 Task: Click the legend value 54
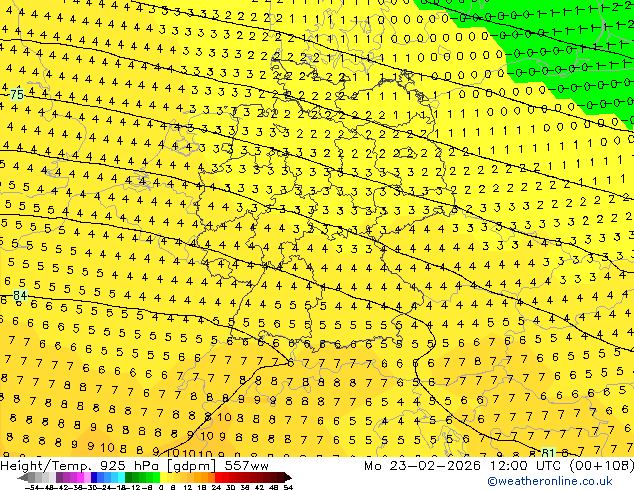click(x=288, y=487)
